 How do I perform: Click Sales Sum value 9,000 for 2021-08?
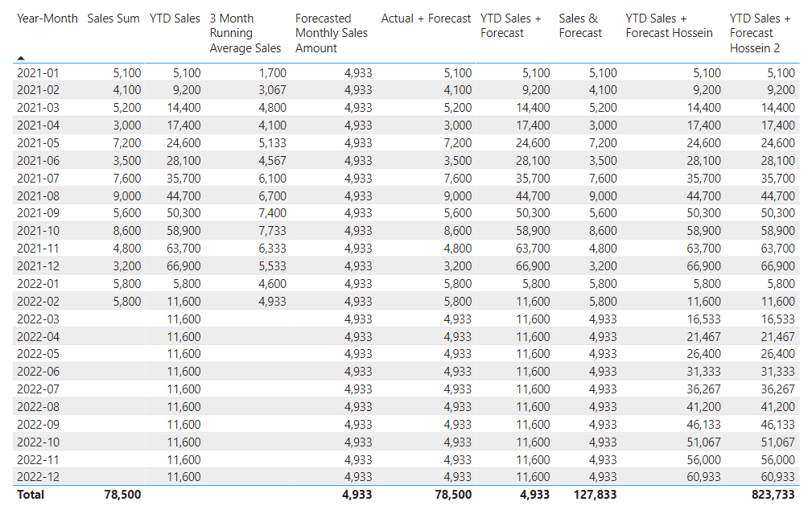127,195
